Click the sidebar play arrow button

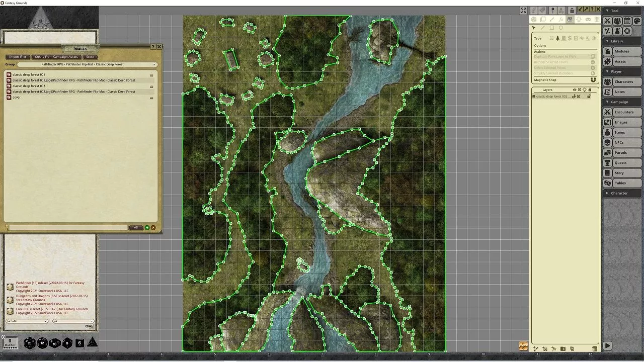click(607, 345)
